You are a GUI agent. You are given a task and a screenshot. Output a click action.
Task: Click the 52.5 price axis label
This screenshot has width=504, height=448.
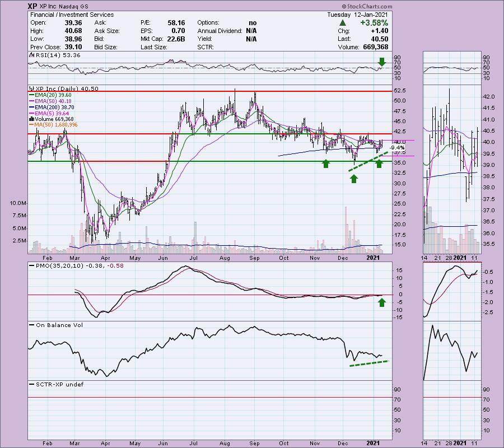click(x=400, y=91)
